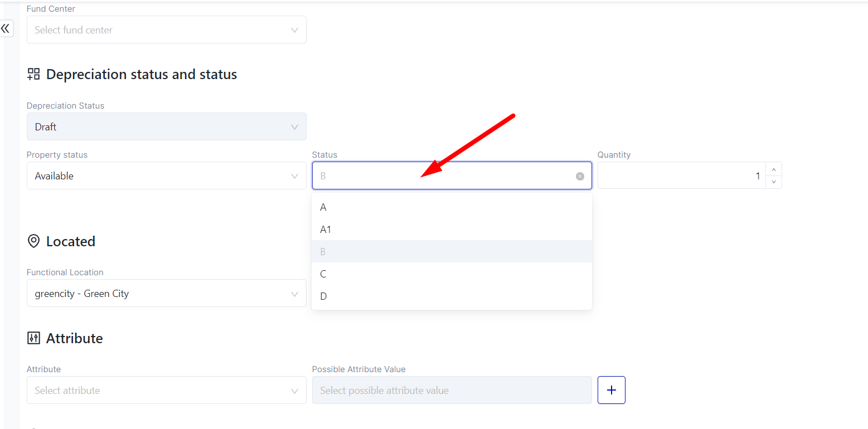
Task: Click the Attribute section sliders icon
Action: [33, 338]
